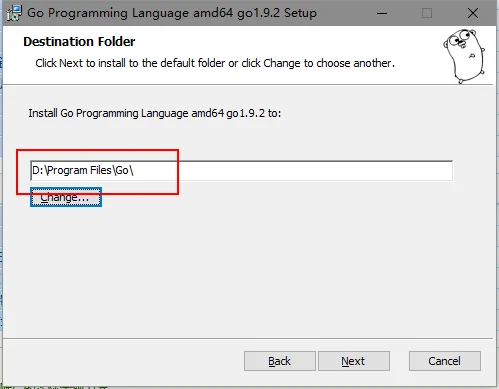Click the greyed-out maximize button

tap(427, 13)
